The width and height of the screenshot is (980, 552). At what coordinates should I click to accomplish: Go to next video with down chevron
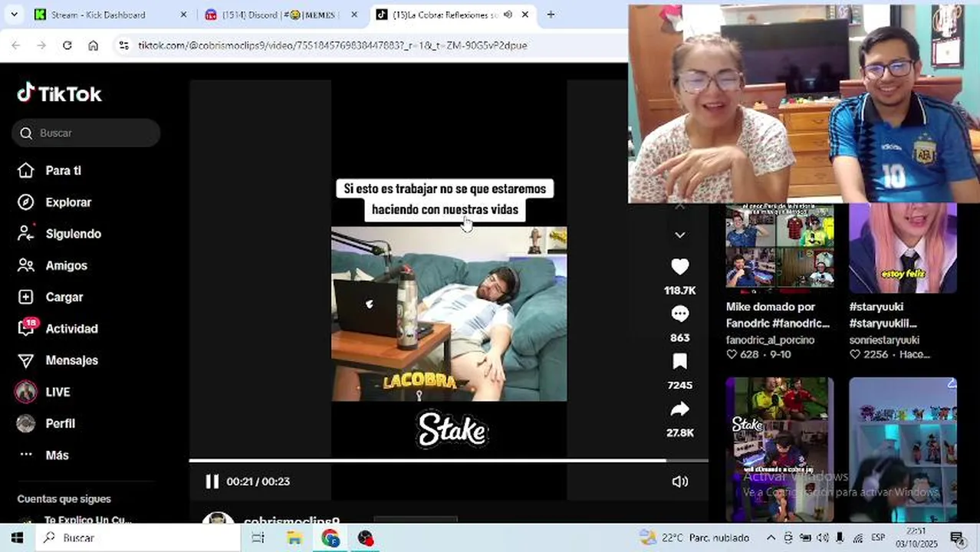[x=679, y=235]
